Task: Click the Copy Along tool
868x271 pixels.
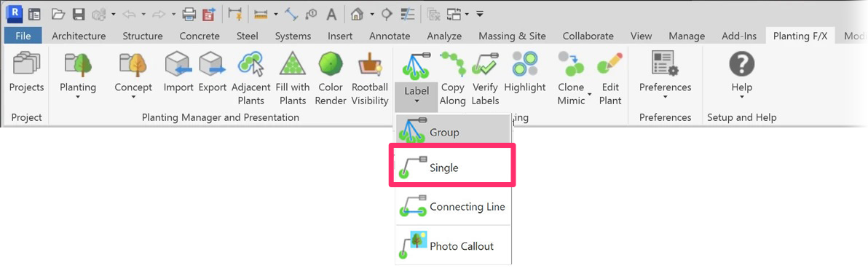Action: pos(452,79)
